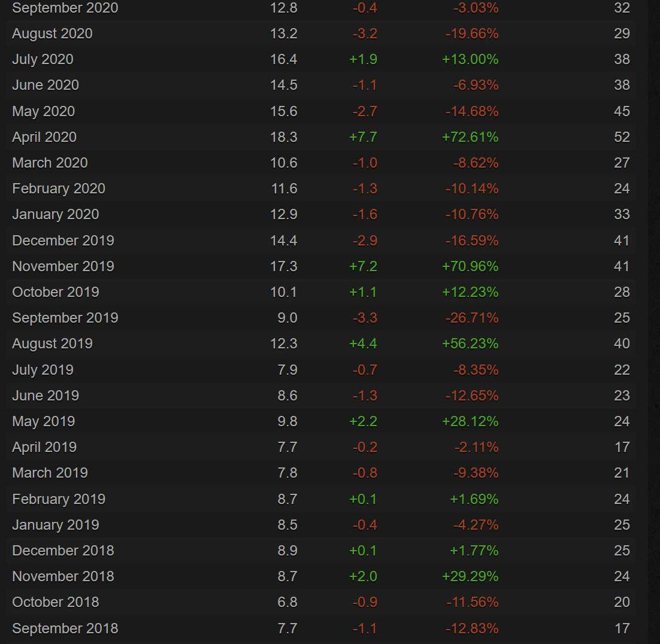Click the August 2020 row label
Image resolution: width=660 pixels, height=644 pixels.
(x=52, y=34)
